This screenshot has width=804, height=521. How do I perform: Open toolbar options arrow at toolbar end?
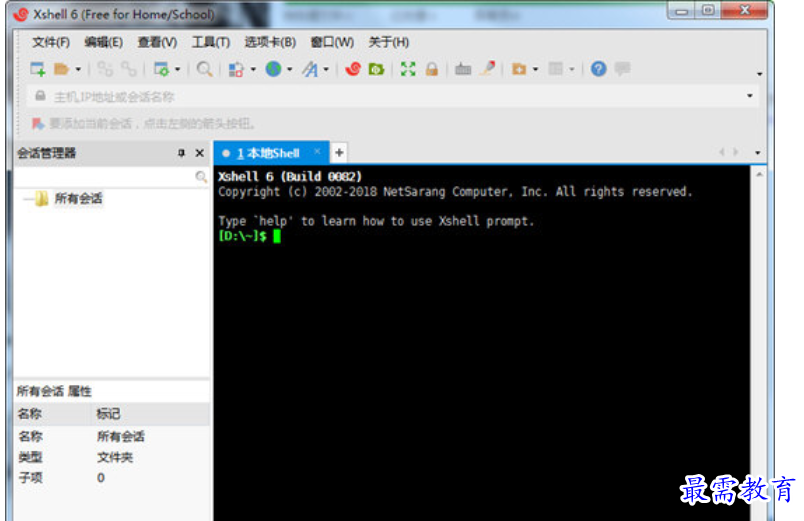point(759,74)
